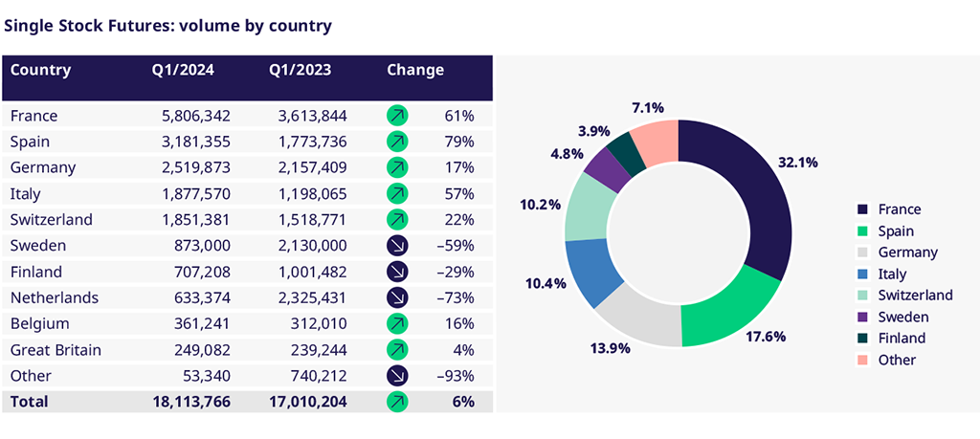Click the Spain legend color square
Screen dimensions: 980x439
[x=862, y=231]
